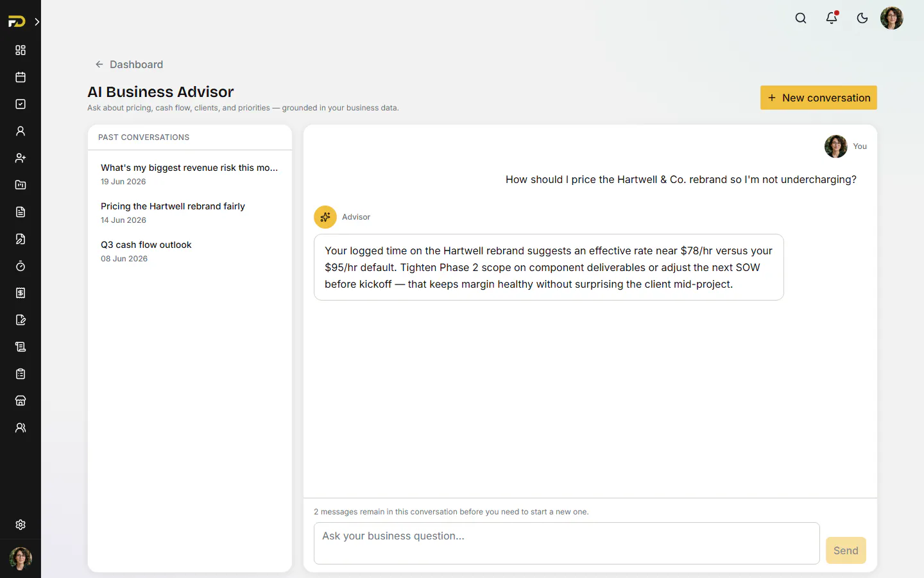Open "Pricing the Hartwell rebrand fairly" conversation
The height and width of the screenshot is (578, 924).
[189, 213]
